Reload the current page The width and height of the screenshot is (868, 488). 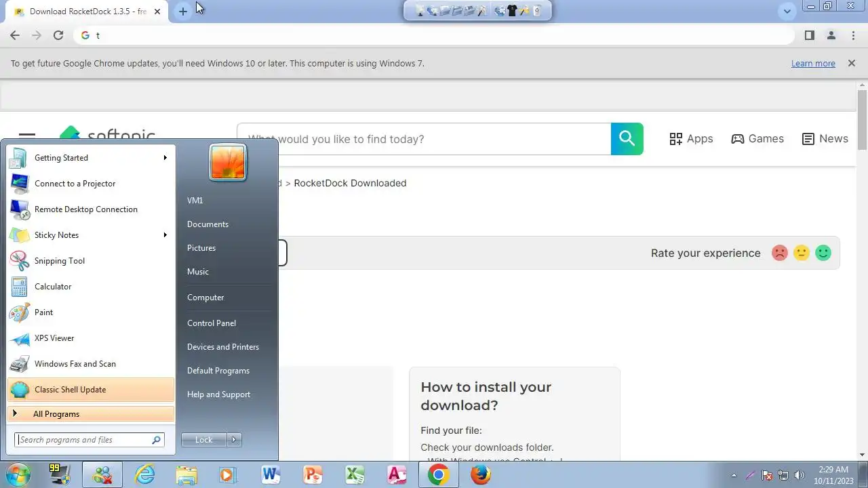coord(58,35)
